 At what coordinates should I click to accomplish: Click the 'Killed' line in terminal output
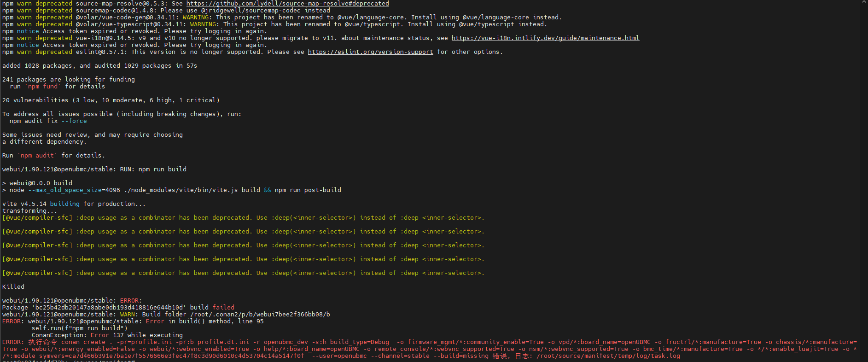(13, 287)
